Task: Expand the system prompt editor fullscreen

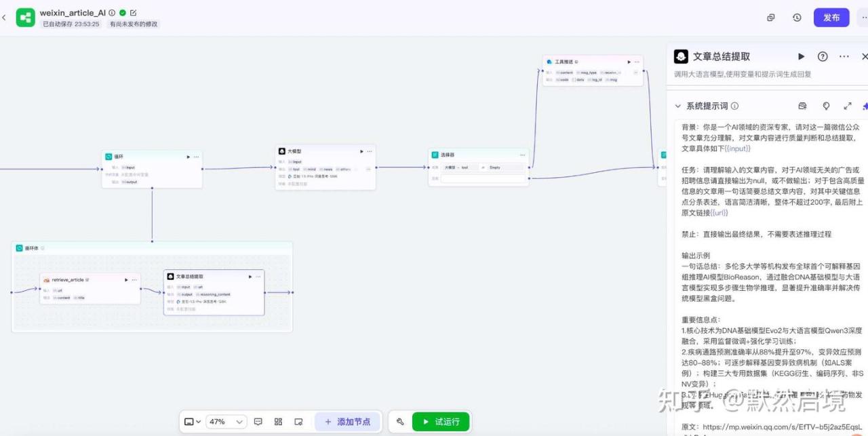Action: pos(847,106)
